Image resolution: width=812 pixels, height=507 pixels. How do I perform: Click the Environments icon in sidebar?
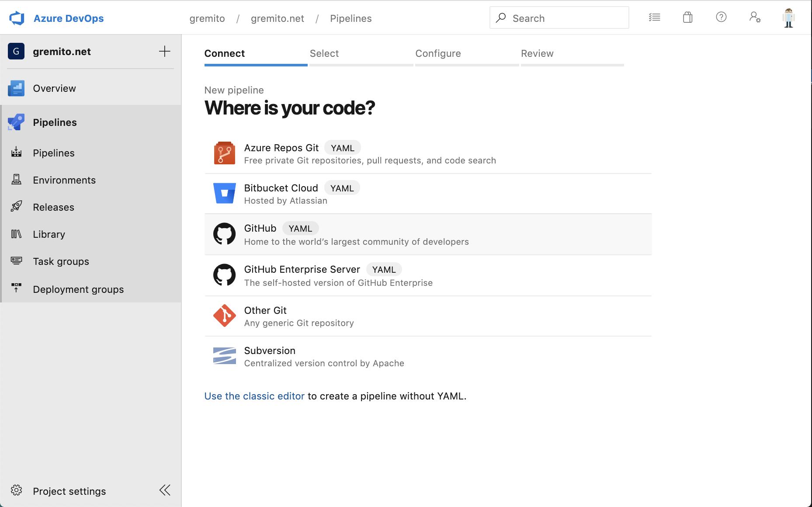[17, 180]
